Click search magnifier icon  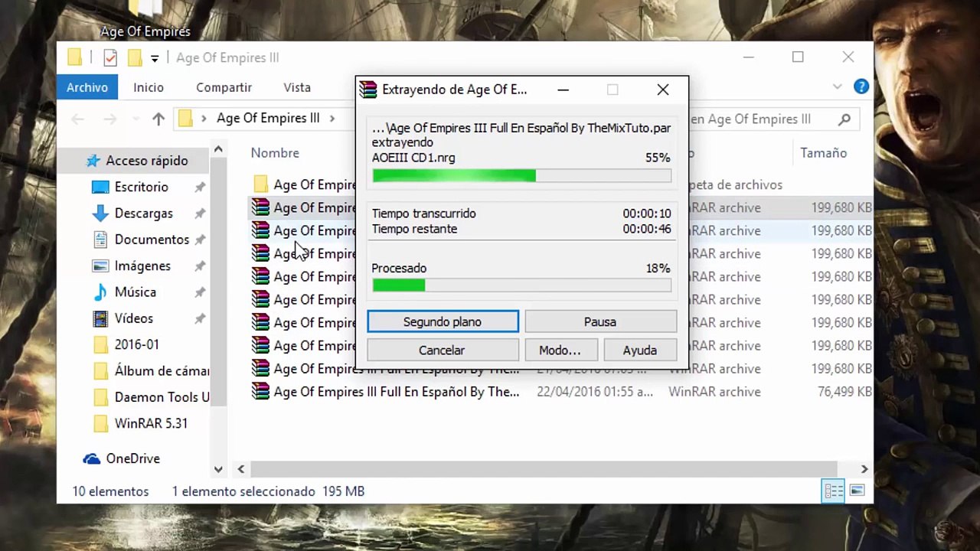tap(844, 119)
